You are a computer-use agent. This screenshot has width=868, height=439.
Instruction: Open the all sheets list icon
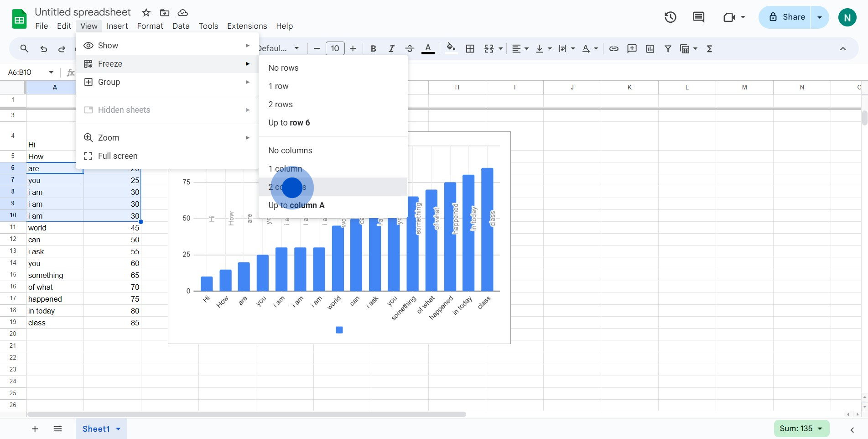[57, 429]
